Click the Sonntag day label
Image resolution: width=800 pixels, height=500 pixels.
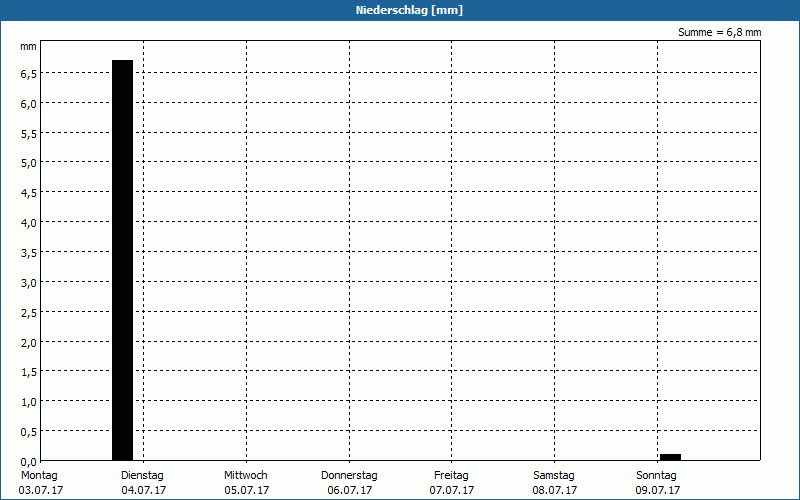click(657, 476)
